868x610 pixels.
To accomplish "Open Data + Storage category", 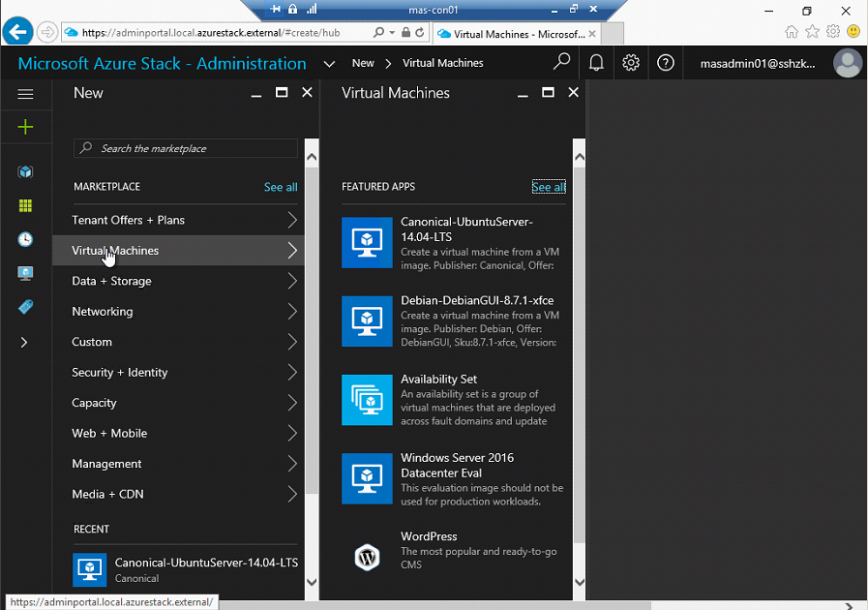I will point(178,281).
